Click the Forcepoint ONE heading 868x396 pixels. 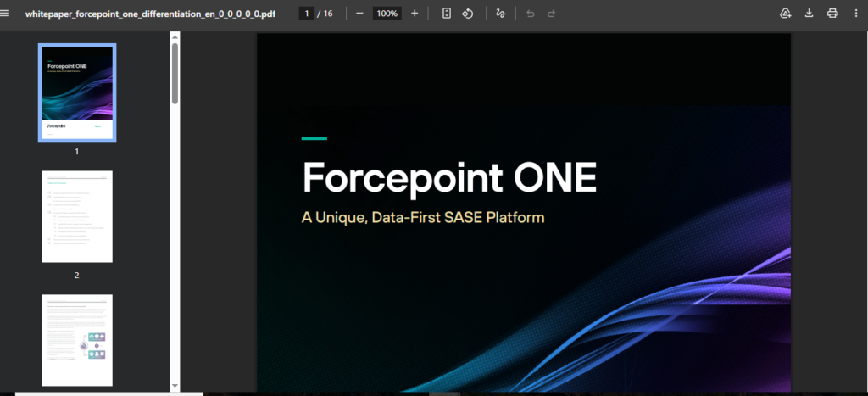click(449, 177)
